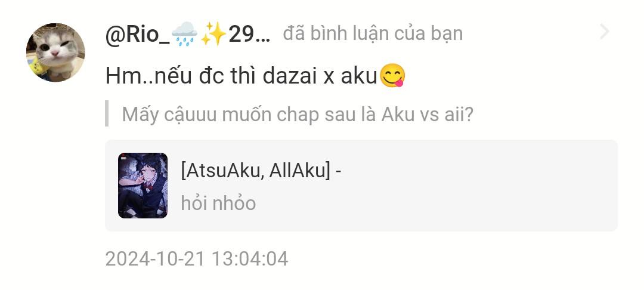
Task: Click the timestamp 2024-10-21 13:04:04
Action: (197, 259)
